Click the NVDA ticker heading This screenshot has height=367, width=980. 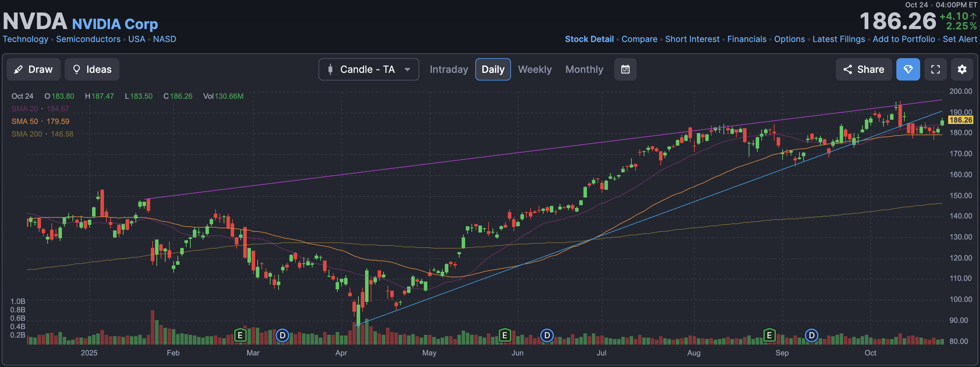tap(35, 21)
